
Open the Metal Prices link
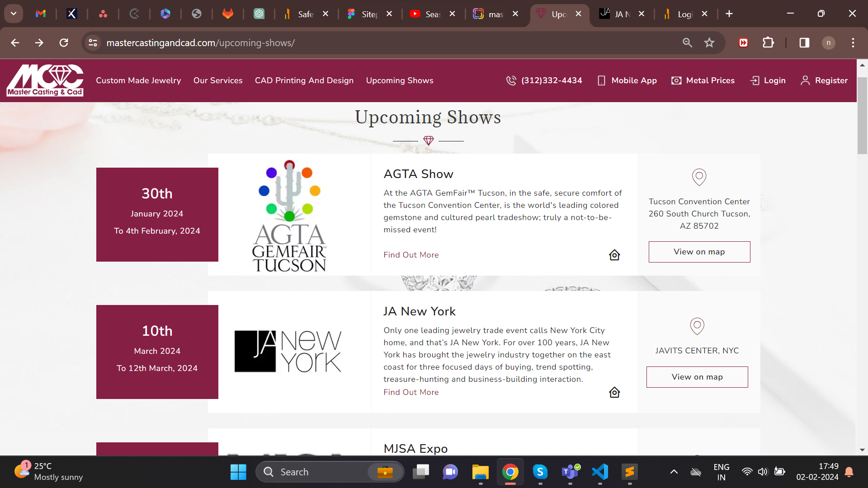click(703, 80)
